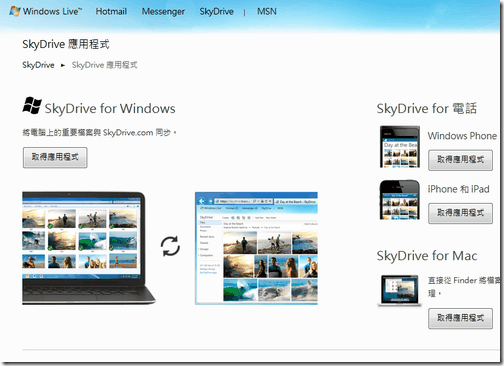Click the iPhone device image
This screenshot has width=504, height=366.
coord(399,200)
